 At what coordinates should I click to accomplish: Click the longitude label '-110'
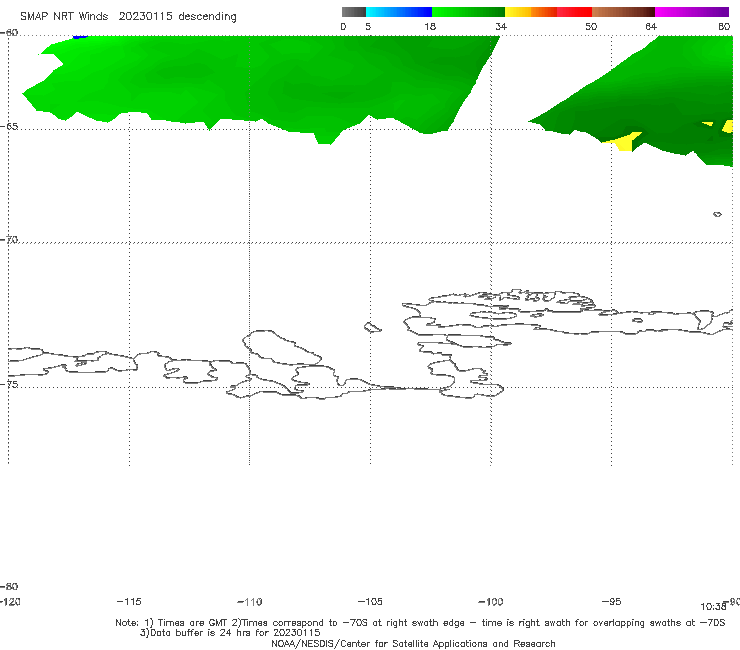[250, 601]
